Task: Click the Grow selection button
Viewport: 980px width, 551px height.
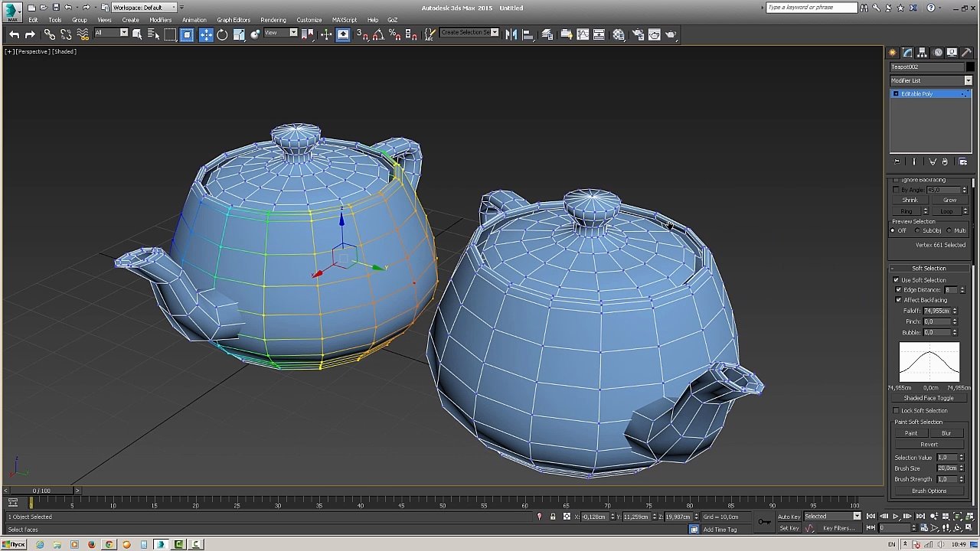Action: tap(949, 201)
